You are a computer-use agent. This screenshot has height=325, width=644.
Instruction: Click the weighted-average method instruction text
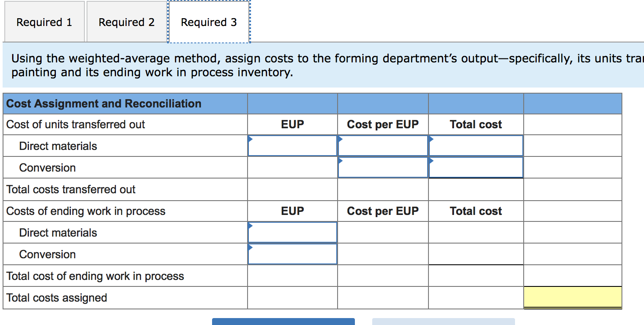tap(327, 65)
